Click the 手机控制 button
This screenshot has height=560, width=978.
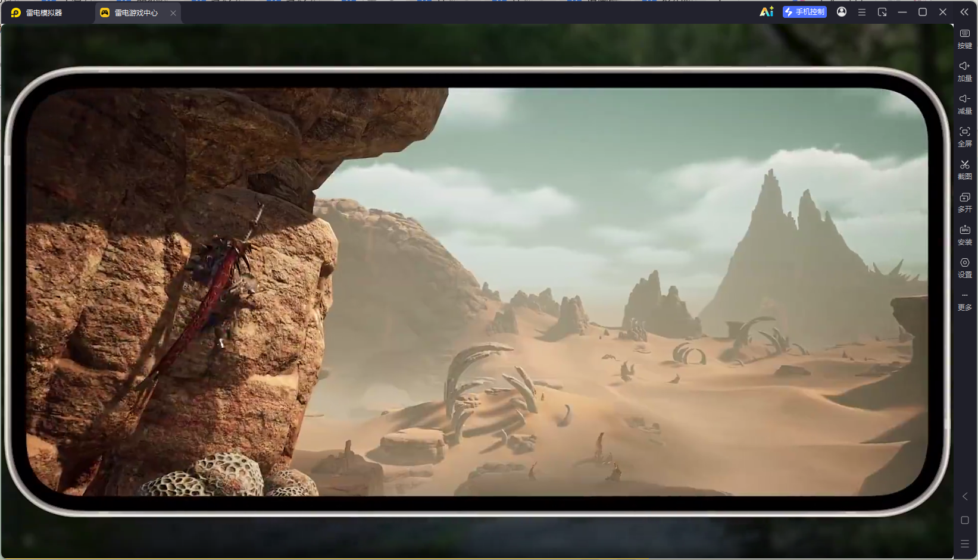[x=805, y=12]
